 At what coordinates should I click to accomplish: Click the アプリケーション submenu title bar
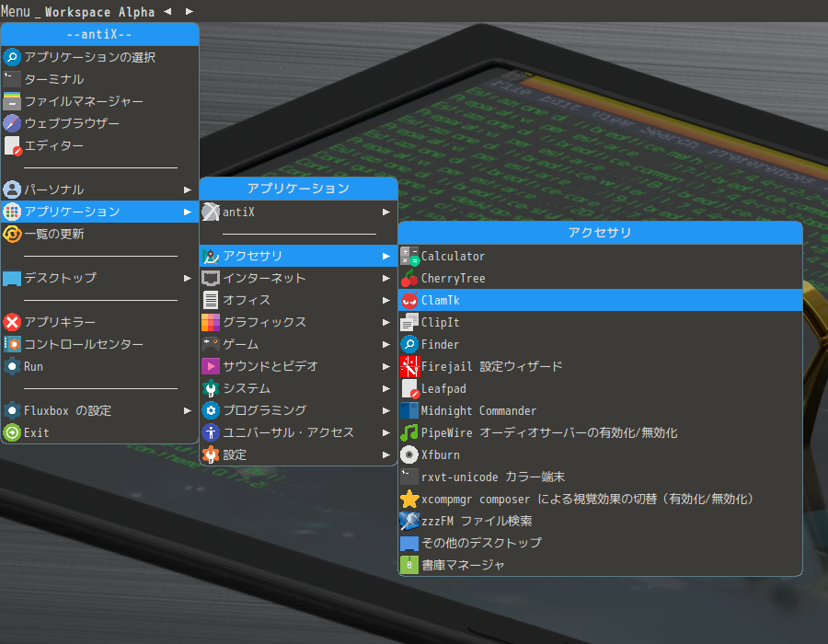(298, 189)
